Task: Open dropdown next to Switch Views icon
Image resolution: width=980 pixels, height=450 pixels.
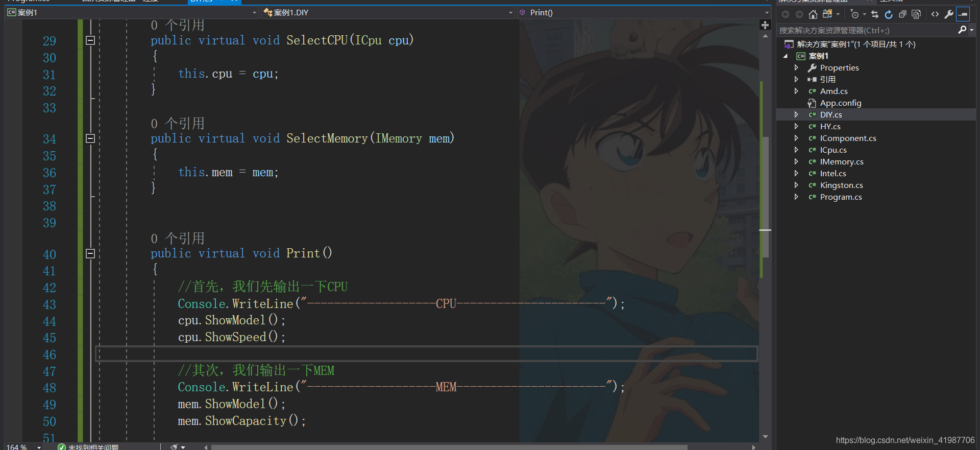Action: click(x=838, y=14)
